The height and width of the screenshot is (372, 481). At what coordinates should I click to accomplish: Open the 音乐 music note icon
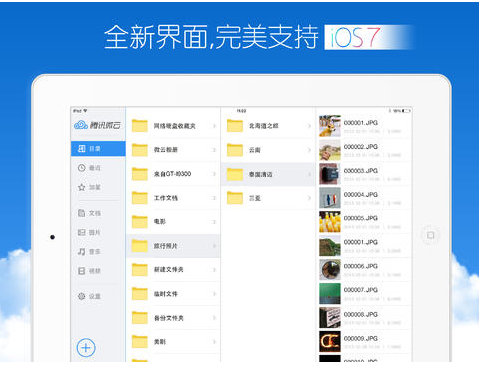point(82,252)
